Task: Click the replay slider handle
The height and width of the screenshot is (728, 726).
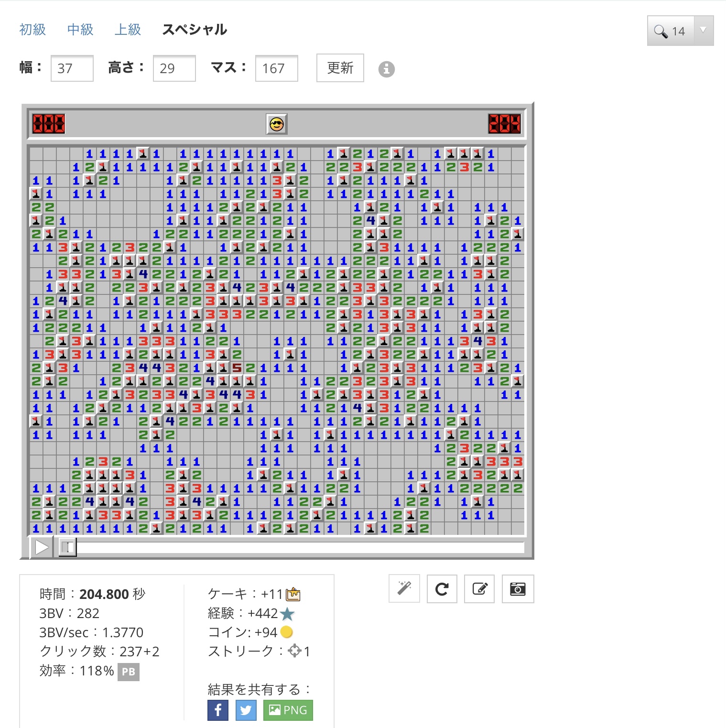Action: [68, 547]
